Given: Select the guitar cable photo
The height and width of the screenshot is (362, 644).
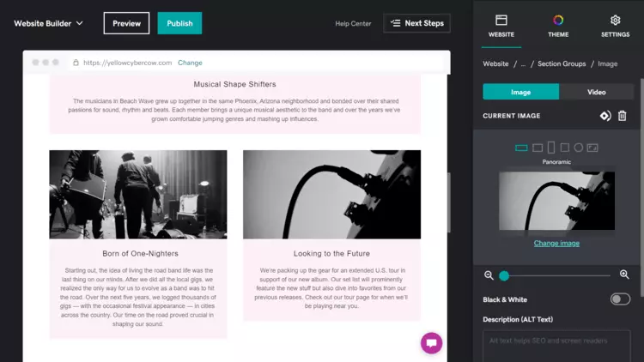Looking at the screenshot, I should [331, 194].
